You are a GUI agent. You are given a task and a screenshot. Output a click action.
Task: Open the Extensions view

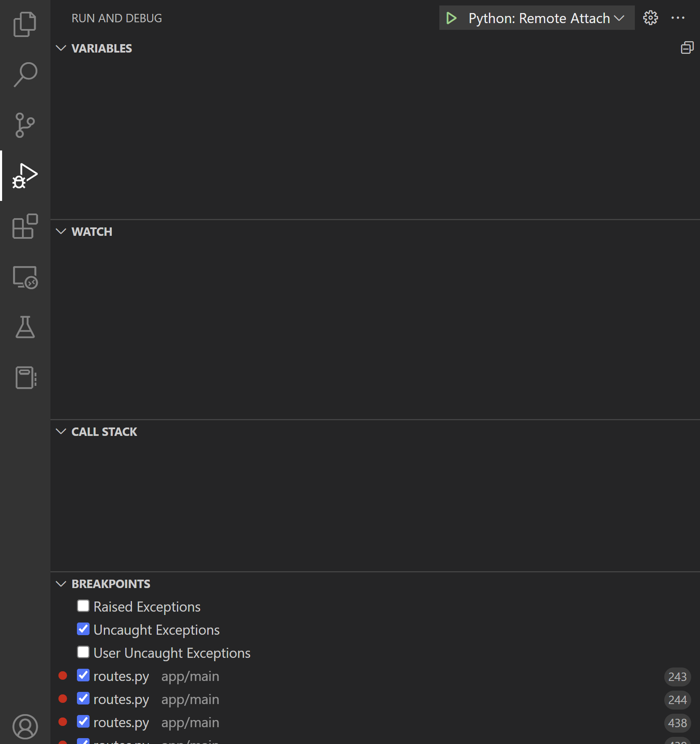coord(25,226)
